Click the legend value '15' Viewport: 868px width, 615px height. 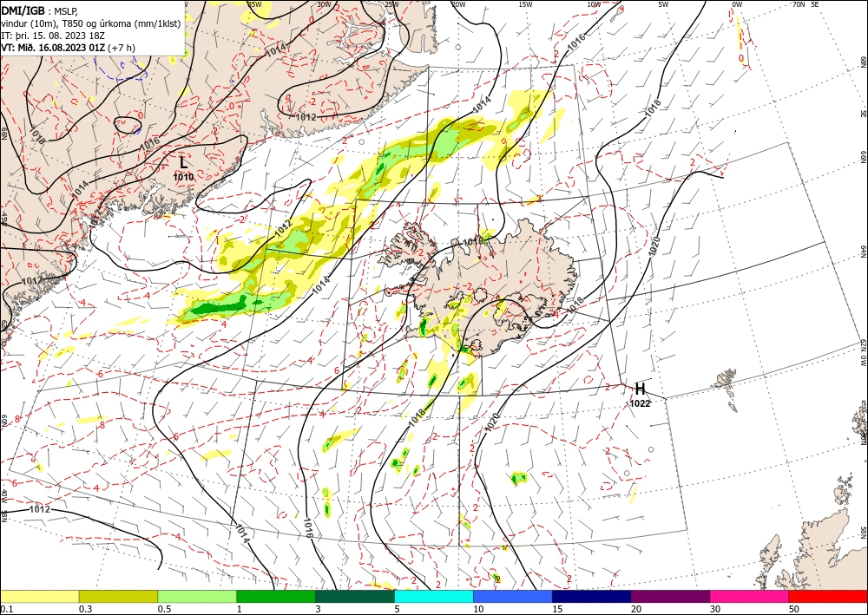557,609
